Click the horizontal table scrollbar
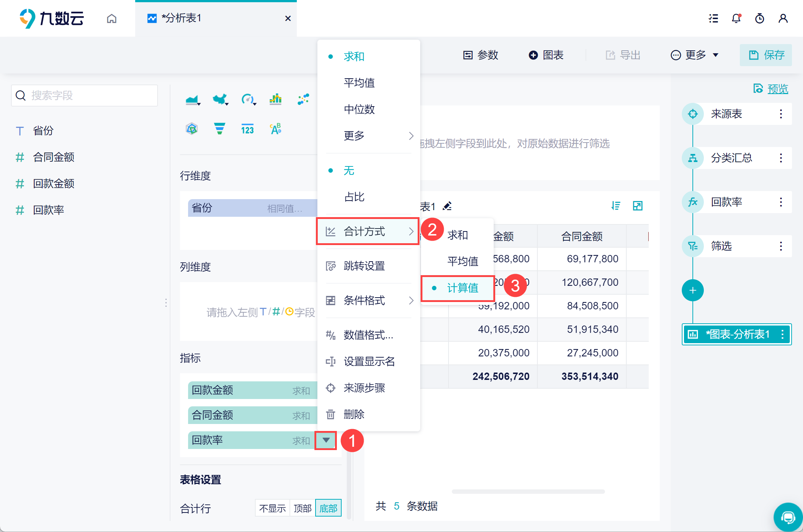 [528, 491]
